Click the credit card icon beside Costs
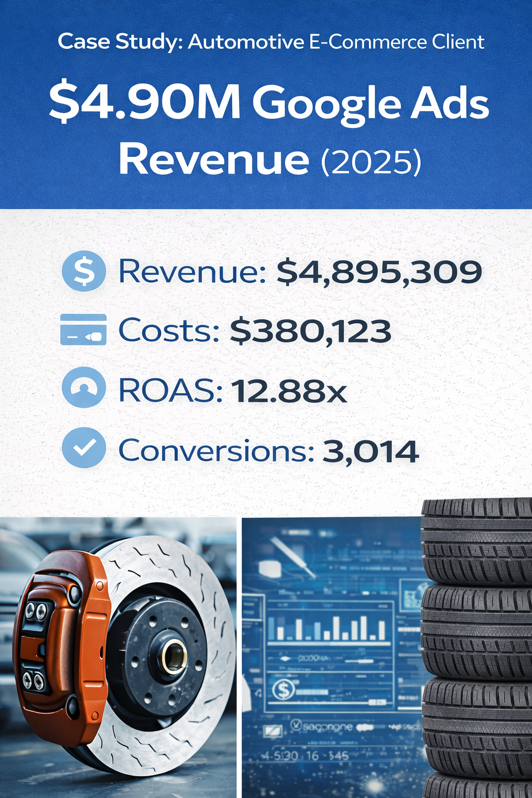The height and width of the screenshot is (798, 532). (84, 330)
